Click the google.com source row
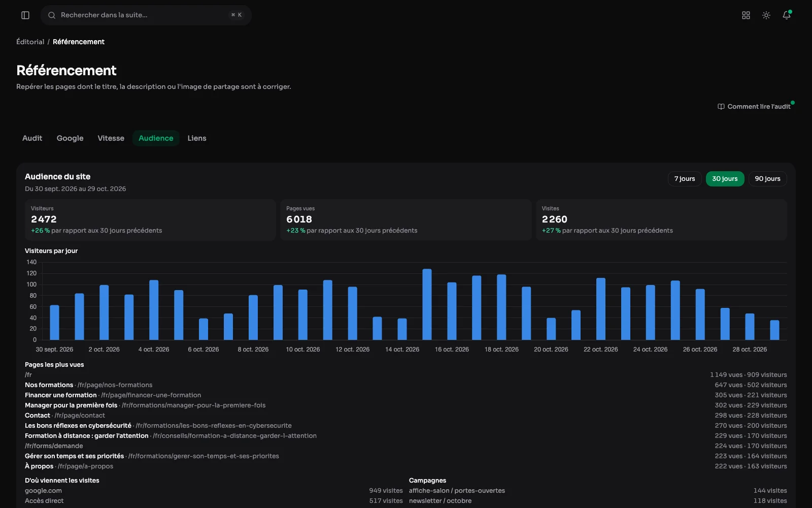Image resolution: width=812 pixels, height=508 pixels. 214,491
